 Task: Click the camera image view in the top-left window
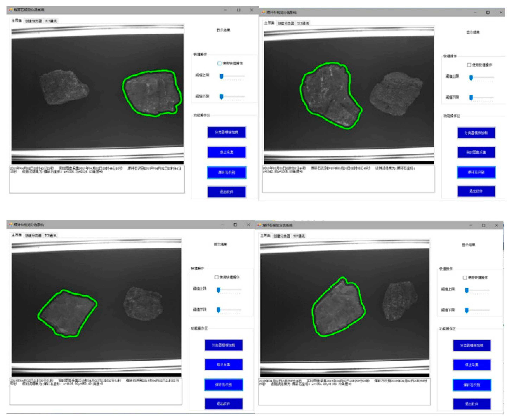pyautogui.click(x=97, y=94)
